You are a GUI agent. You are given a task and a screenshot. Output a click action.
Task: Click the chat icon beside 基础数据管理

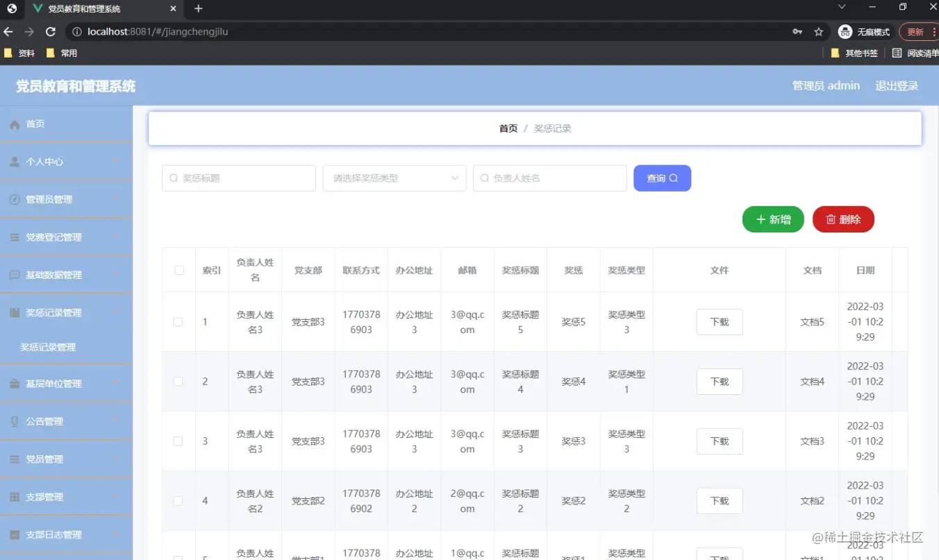15,275
